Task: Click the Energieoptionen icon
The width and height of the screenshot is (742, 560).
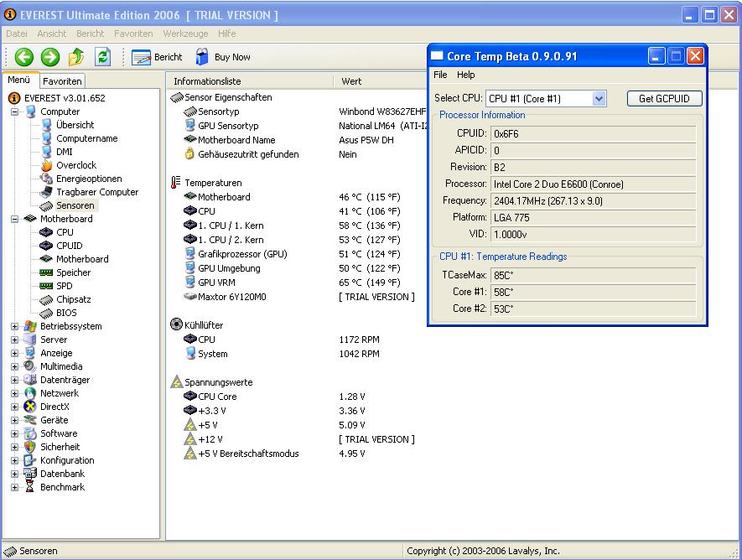Action: click(46, 179)
